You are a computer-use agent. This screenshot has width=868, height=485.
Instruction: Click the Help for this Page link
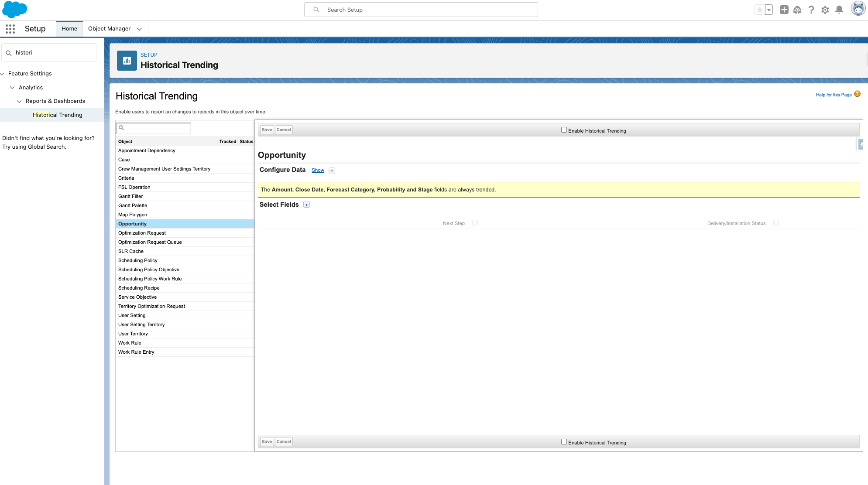(x=833, y=95)
